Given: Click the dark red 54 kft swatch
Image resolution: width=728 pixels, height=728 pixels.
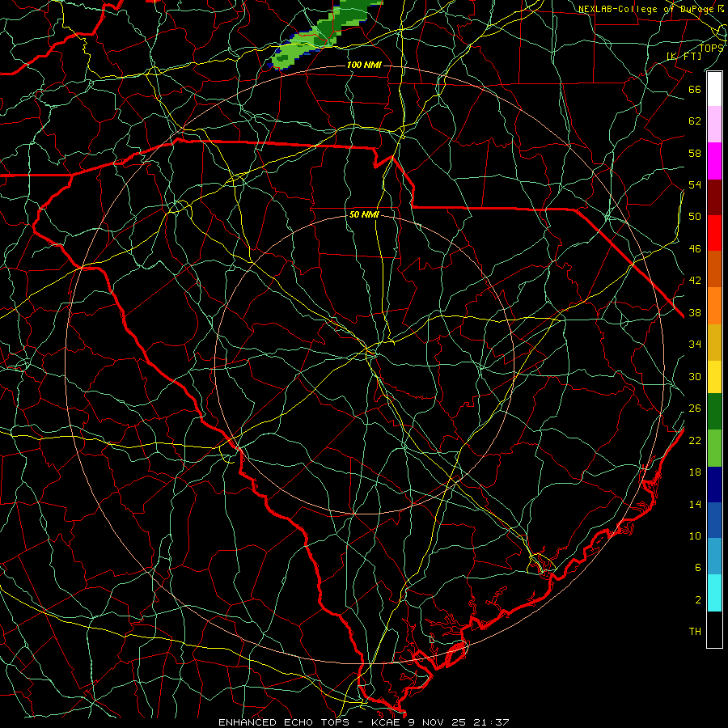Looking at the screenshot, I should point(714,197).
